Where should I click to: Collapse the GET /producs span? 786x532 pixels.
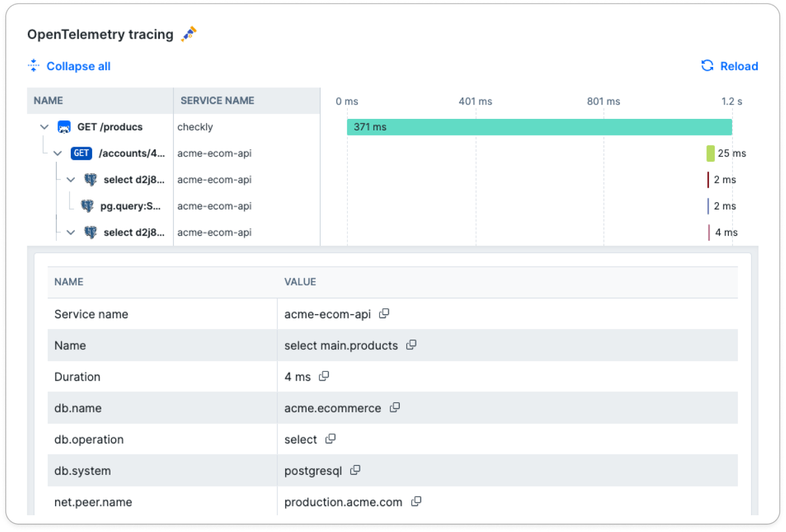(x=45, y=127)
